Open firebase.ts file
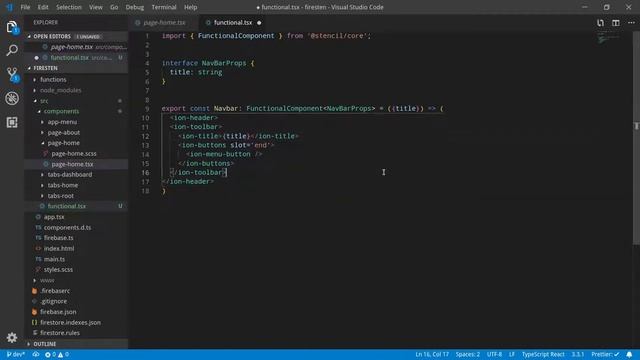This screenshot has height=360, width=640. (58, 238)
